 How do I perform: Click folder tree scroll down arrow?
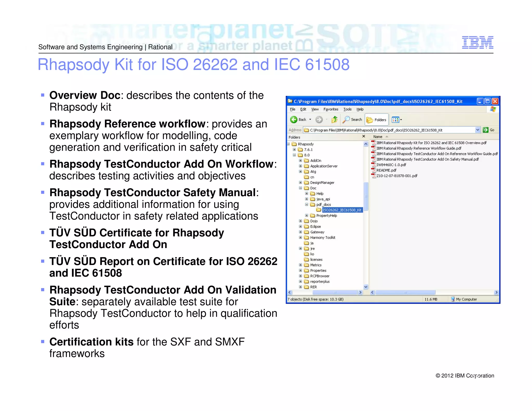(x=366, y=287)
